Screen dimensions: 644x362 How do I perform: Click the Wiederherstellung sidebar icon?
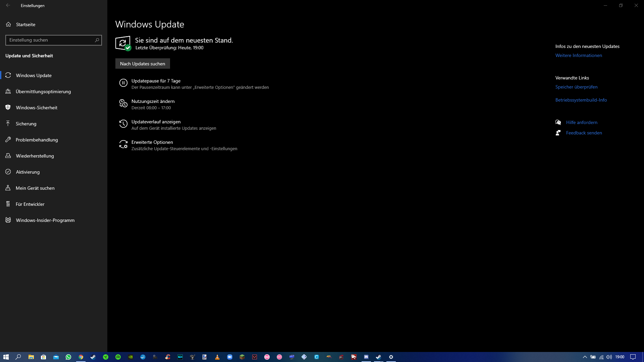(x=8, y=156)
